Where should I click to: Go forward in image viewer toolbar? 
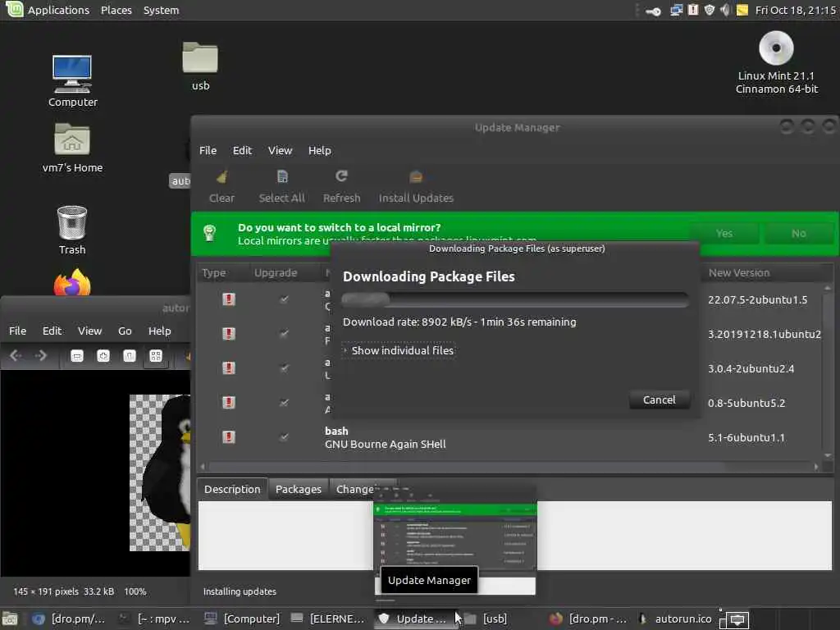[41, 355]
